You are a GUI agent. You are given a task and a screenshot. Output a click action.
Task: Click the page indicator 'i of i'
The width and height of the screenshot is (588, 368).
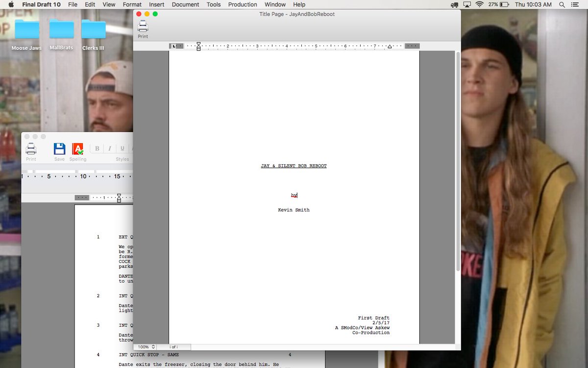pyautogui.click(x=173, y=347)
